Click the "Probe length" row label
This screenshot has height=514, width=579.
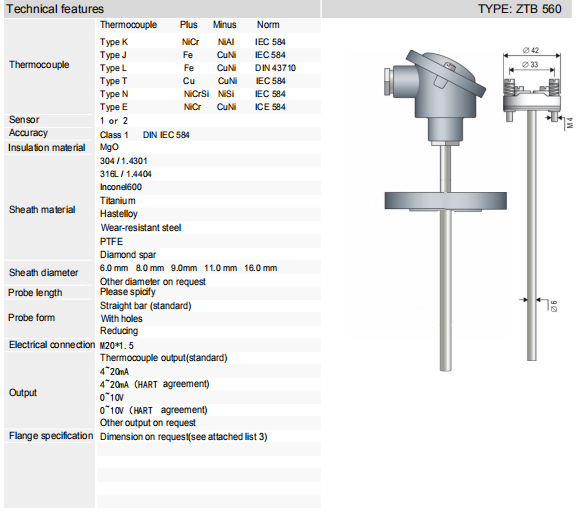pyautogui.click(x=35, y=293)
